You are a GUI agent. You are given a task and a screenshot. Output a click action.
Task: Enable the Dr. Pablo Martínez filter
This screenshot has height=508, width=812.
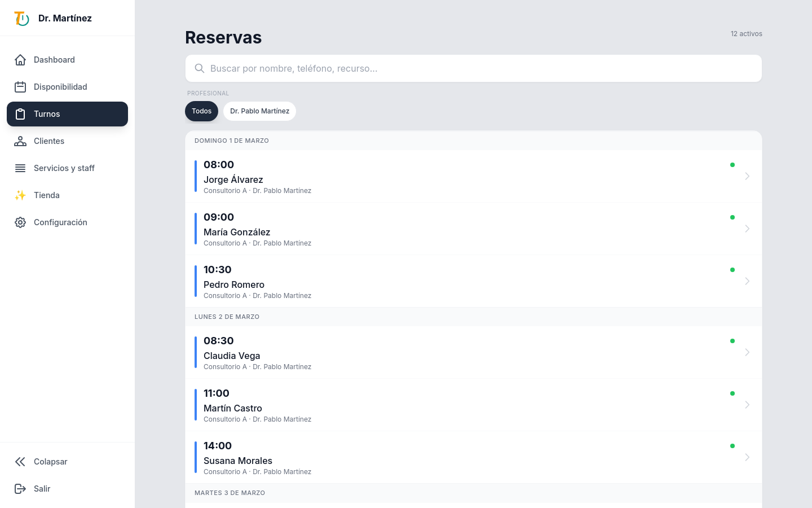[x=259, y=111]
